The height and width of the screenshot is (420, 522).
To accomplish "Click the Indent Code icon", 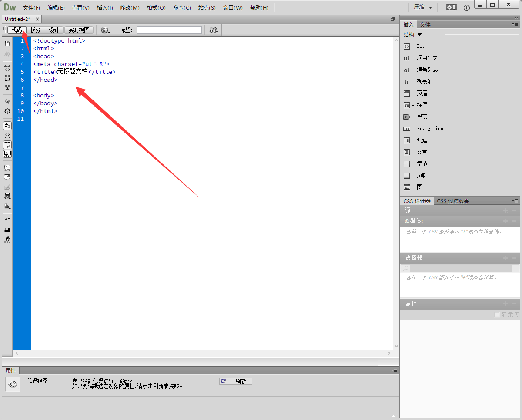I will pyautogui.click(x=7, y=220).
